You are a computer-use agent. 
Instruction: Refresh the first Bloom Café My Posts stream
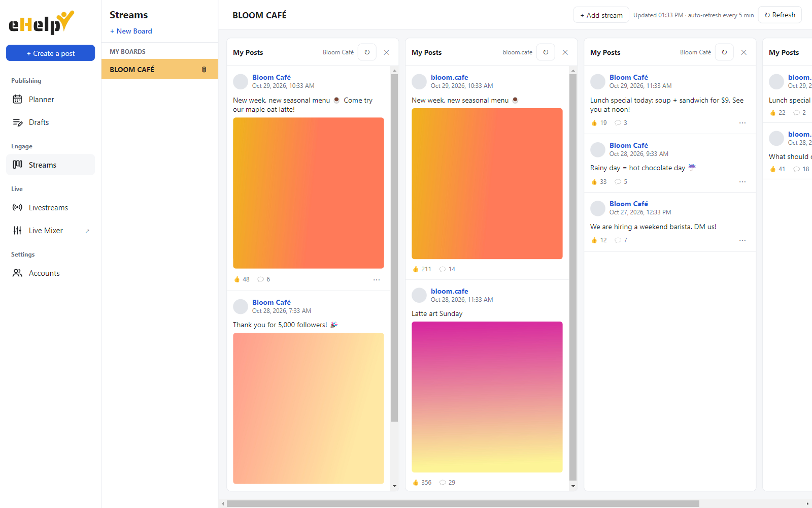click(367, 52)
